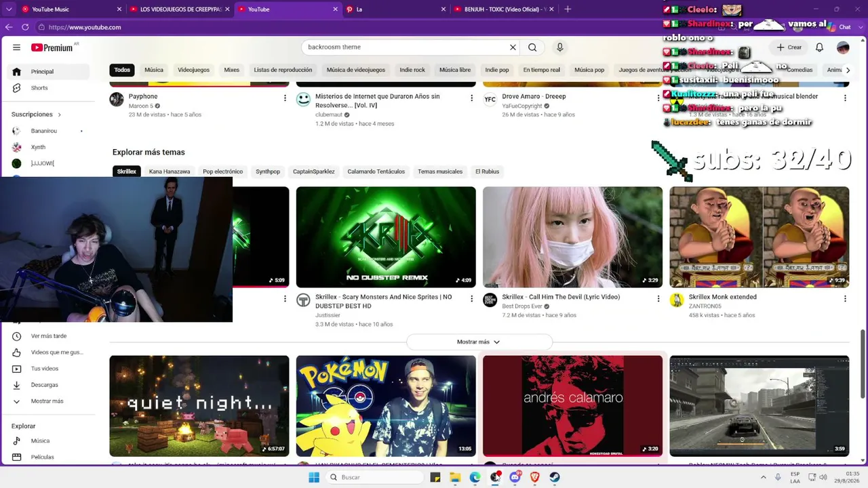Show more filter chips with right arrow
The image size is (868, 488).
[848, 70]
